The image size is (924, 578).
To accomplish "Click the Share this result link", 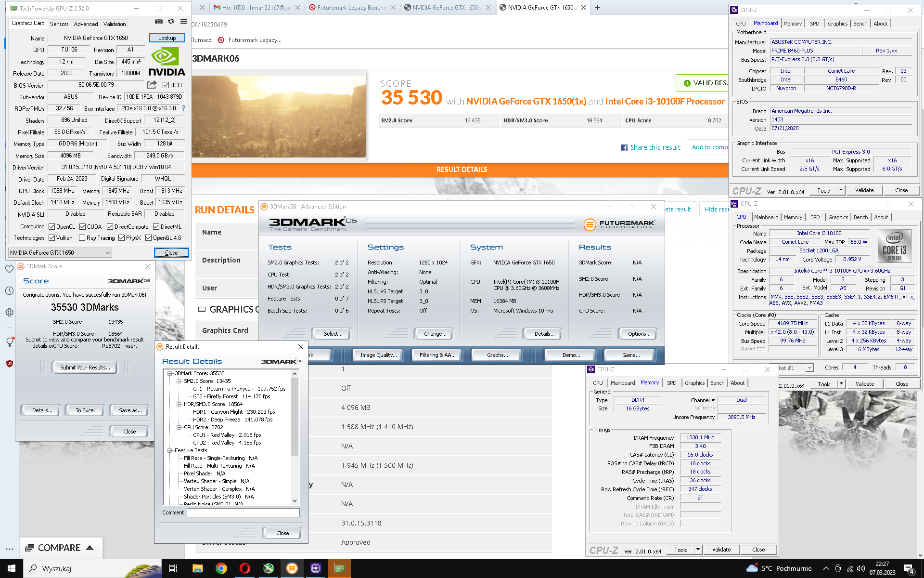I will 655,147.
